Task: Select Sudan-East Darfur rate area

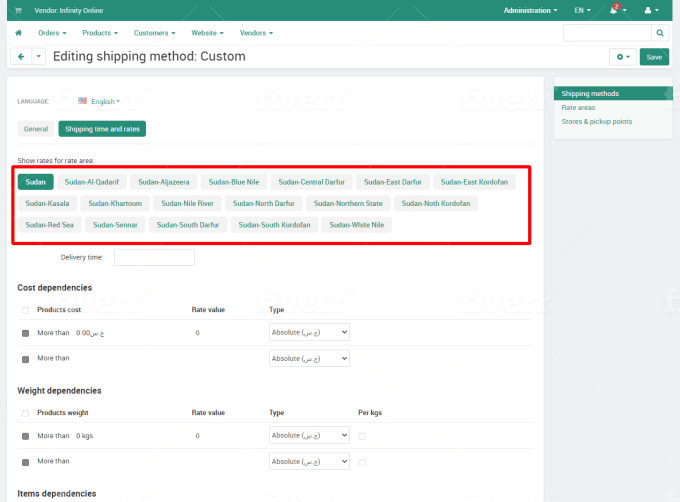Action: (392, 182)
